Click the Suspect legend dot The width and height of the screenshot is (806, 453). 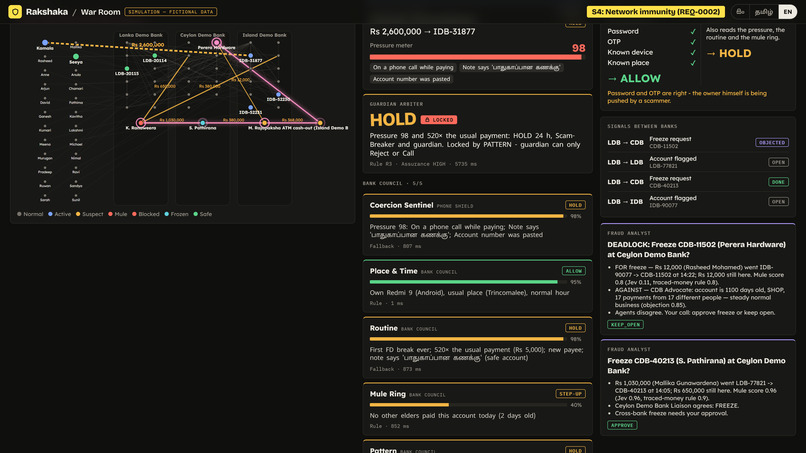[x=78, y=214]
